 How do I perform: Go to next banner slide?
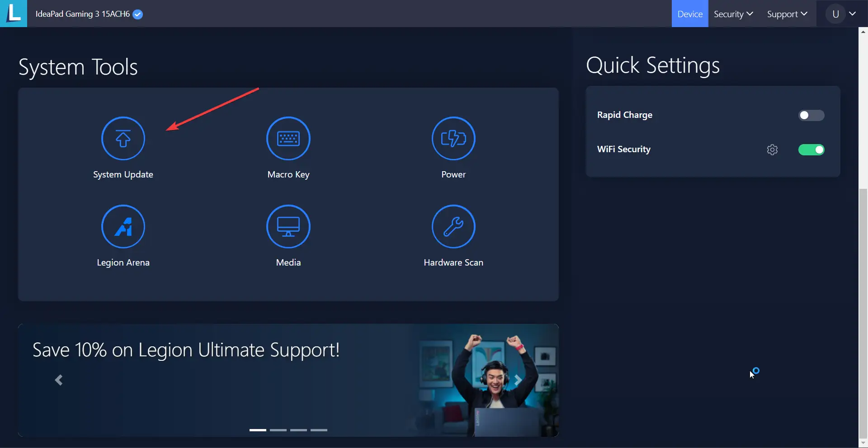(518, 380)
